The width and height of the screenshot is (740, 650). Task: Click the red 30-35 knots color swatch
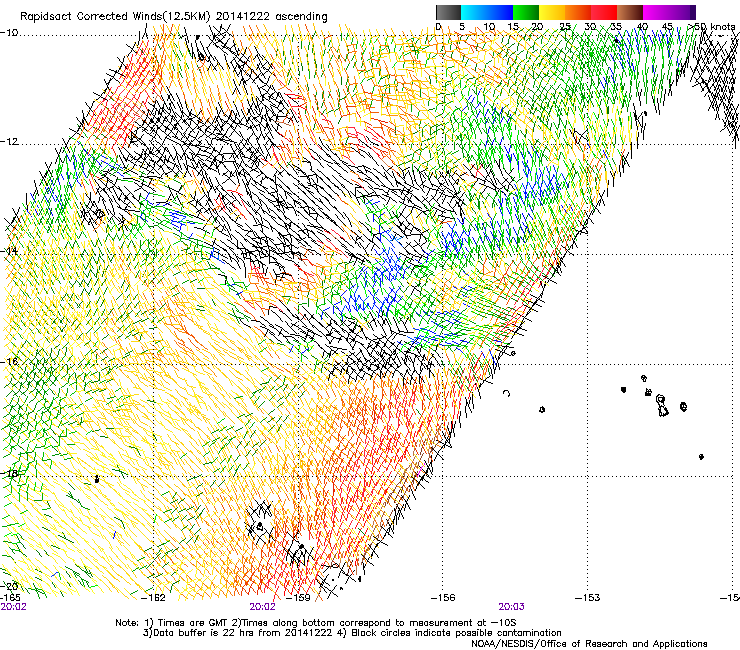pos(604,12)
